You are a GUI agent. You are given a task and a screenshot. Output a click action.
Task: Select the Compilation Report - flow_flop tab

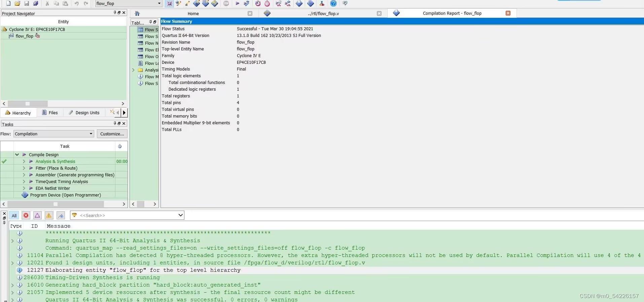(452, 13)
